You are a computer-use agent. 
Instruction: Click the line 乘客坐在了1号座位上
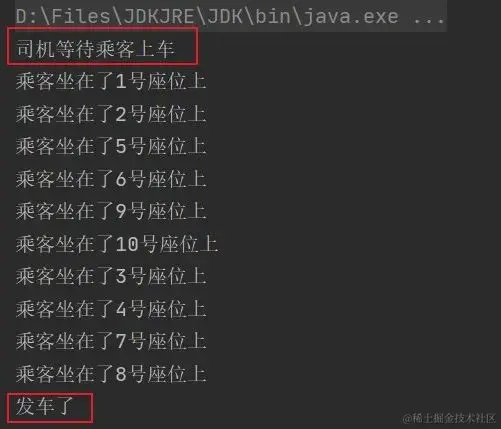coord(111,81)
